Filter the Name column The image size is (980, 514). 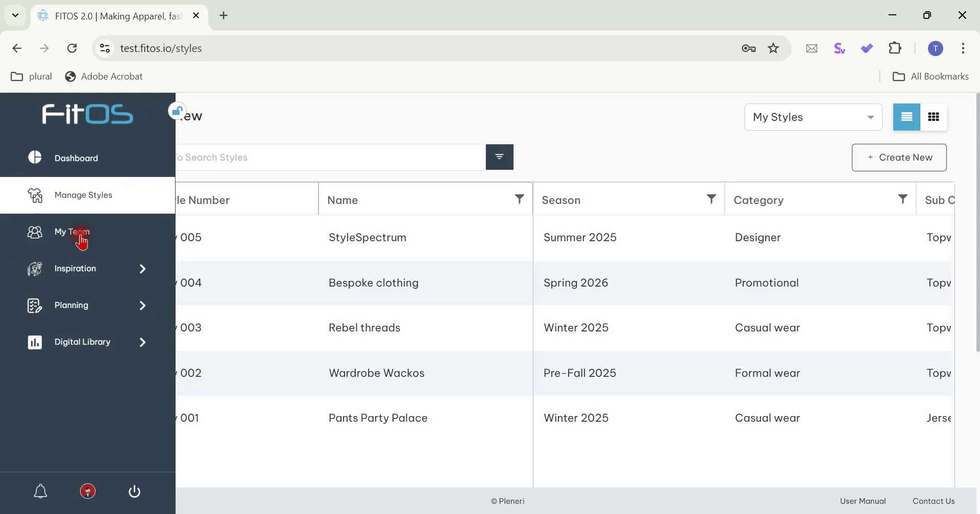coord(520,199)
